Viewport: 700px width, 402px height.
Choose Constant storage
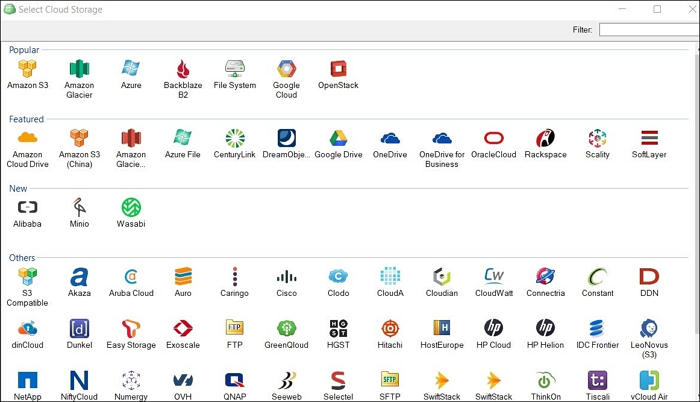[597, 282]
